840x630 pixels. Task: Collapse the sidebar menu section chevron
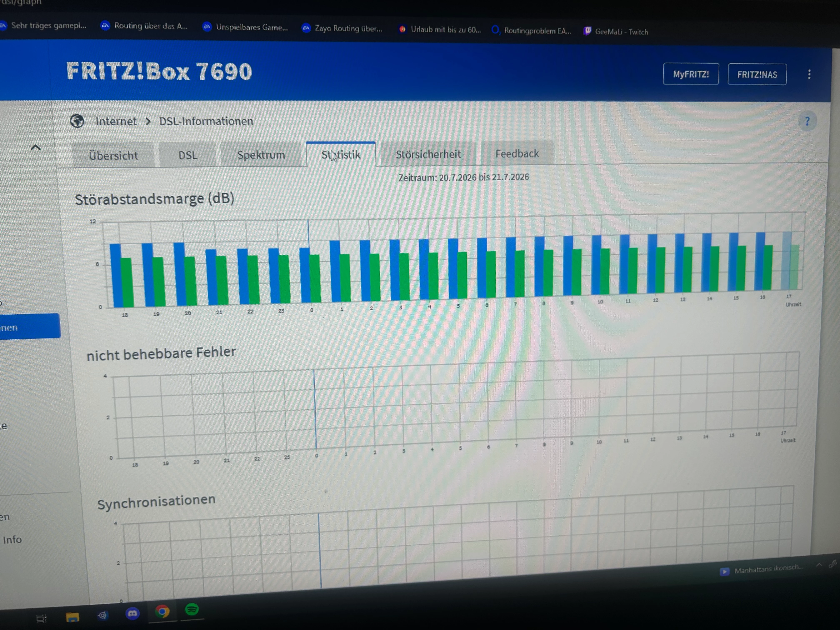pos(35,147)
